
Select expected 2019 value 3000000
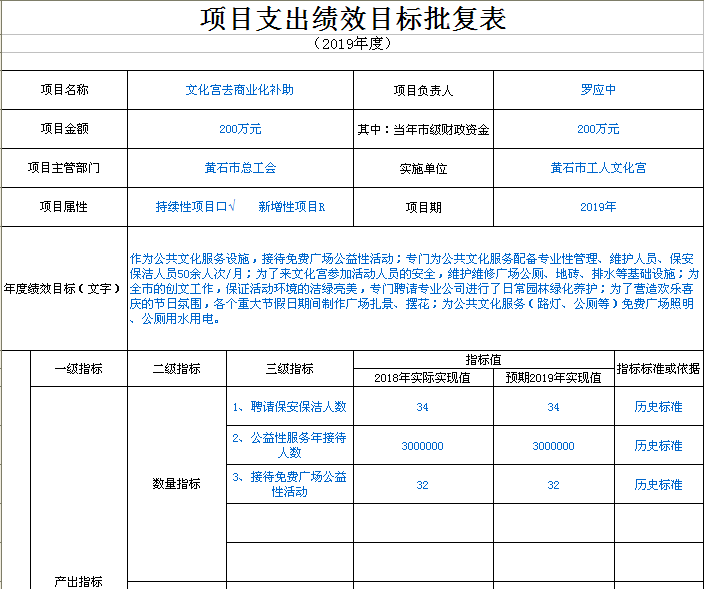(x=553, y=446)
